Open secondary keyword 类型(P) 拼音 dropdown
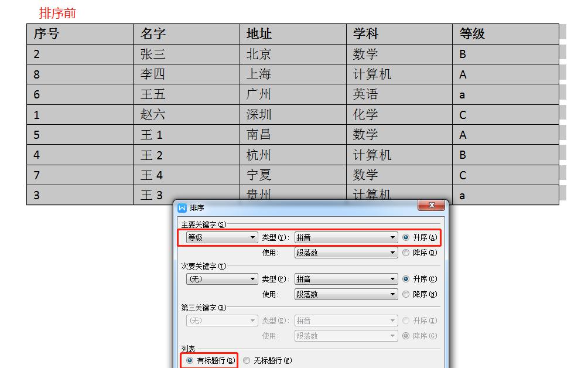Image resolution: width=588 pixels, height=368 pixels. (346, 279)
